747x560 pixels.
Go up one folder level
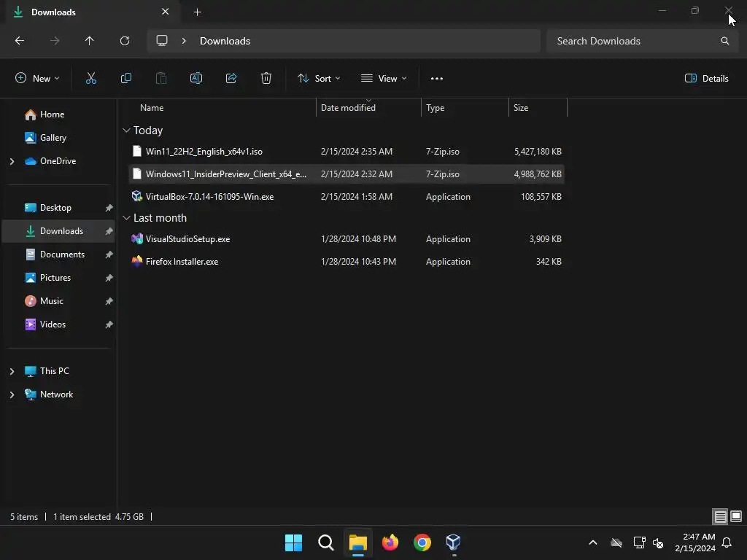pos(90,41)
